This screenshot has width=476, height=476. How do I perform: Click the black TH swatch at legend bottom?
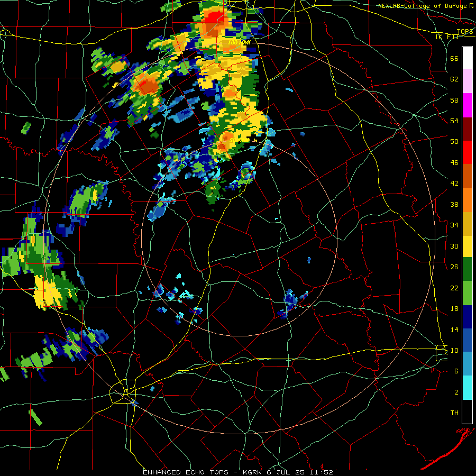coord(467,411)
